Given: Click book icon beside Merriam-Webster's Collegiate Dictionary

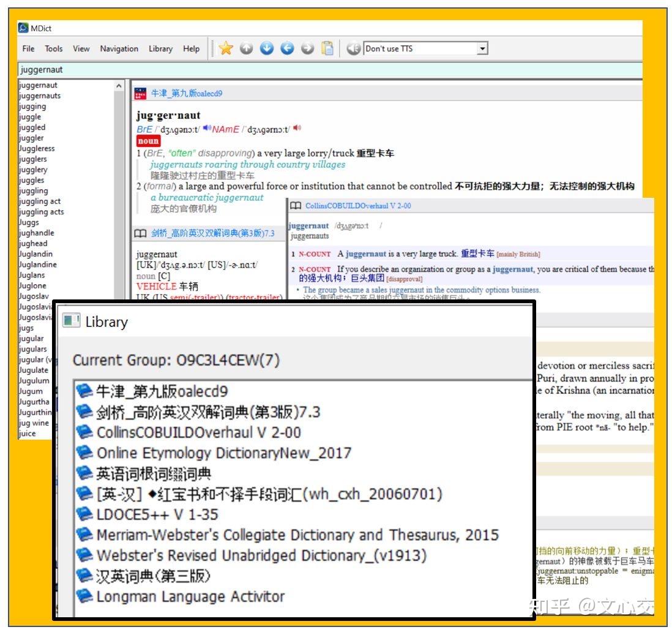Looking at the screenshot, I should point(84,534).
